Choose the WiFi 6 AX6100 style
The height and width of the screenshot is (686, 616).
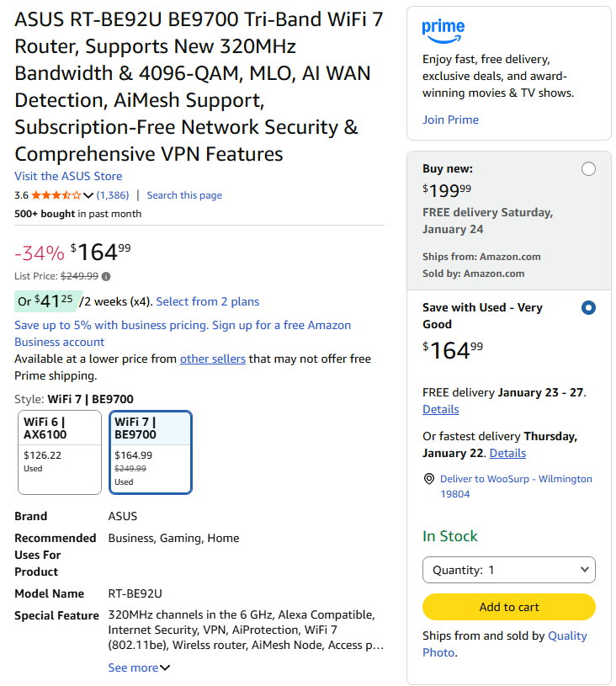59,452
